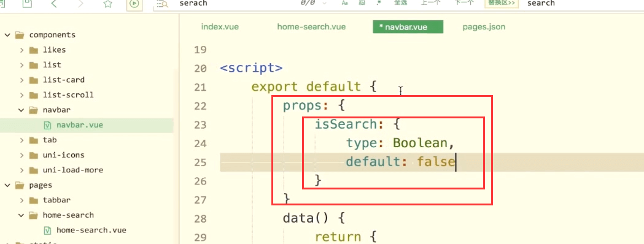Collapse the components folder chevron
The width and height of the screenshot is (644, 244).
7,35
